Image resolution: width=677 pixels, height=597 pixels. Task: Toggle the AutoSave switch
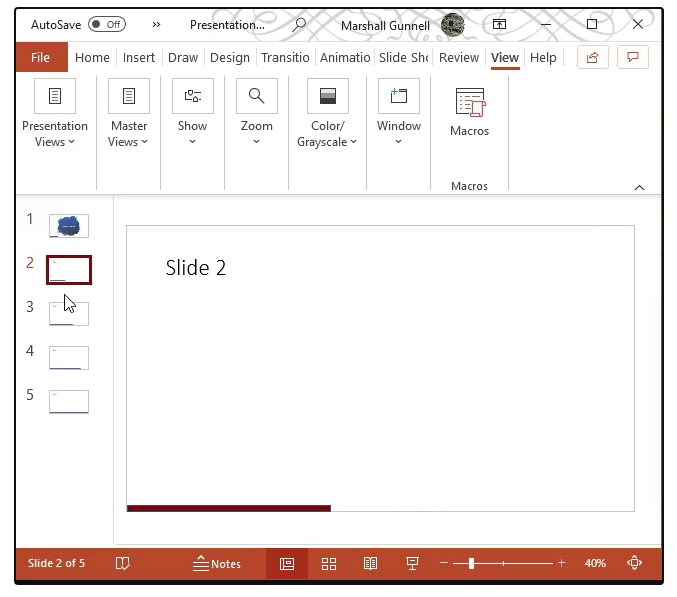pos(107,24)
